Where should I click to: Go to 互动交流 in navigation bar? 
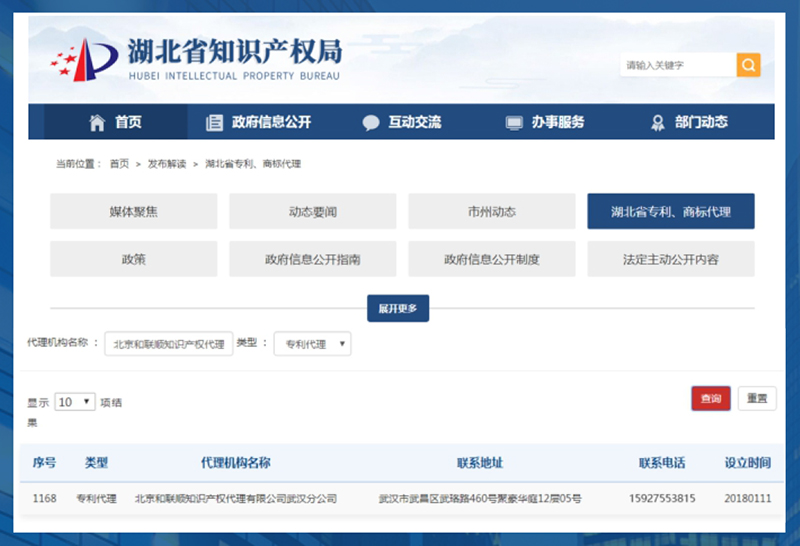(402, 122)
